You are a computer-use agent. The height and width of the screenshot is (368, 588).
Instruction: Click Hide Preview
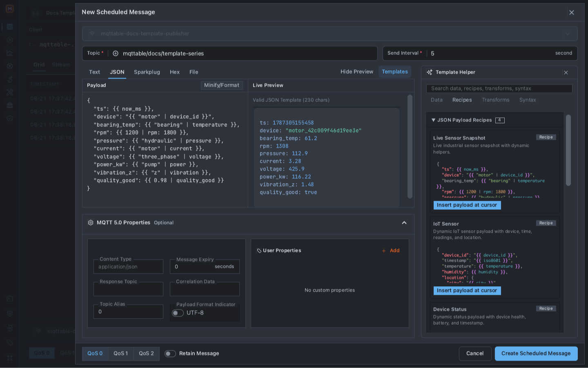point(357,72)
